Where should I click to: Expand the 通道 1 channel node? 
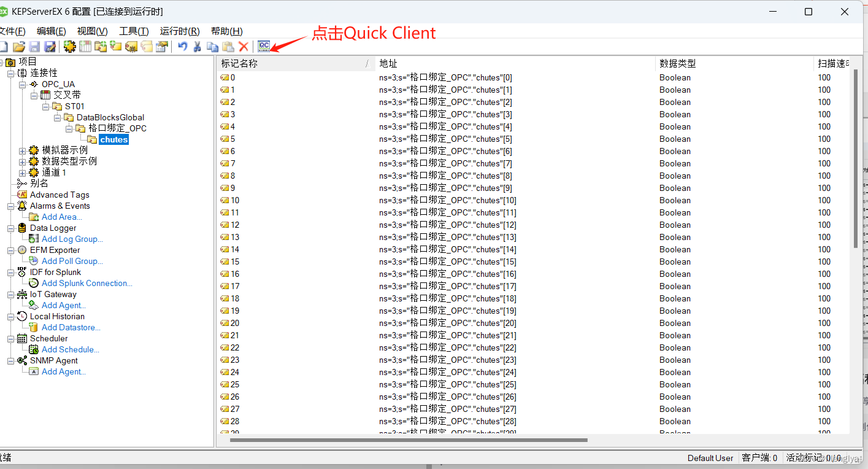[22, 172]
